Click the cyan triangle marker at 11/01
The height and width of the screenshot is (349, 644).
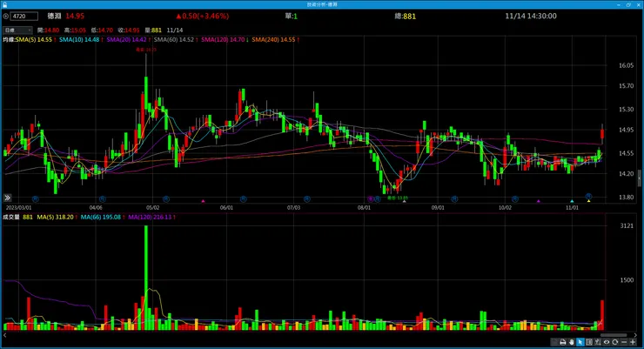[x=572, y=201]
